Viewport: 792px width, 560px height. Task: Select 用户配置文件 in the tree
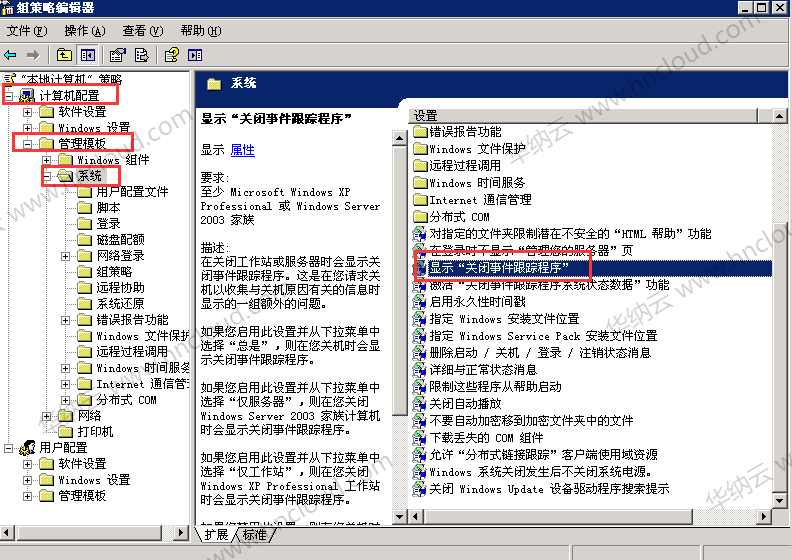[x=132, y=191]
